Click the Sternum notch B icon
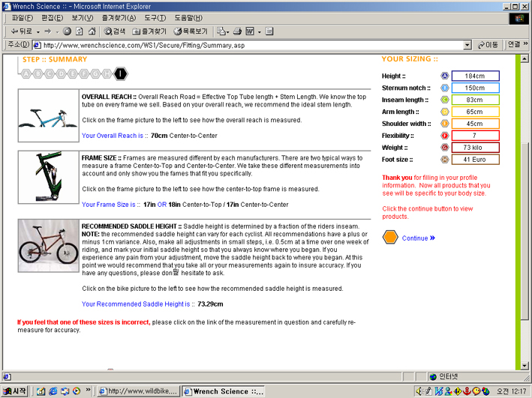 (x=444, y=88)
